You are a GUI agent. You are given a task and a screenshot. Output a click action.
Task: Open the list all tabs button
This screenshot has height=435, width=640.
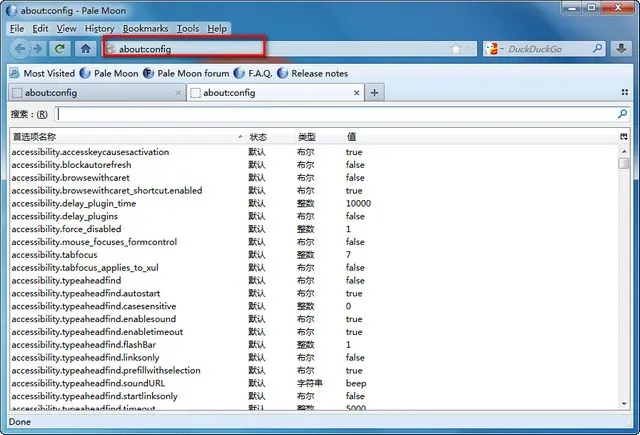pyautogui.click(x=624, y=93)
